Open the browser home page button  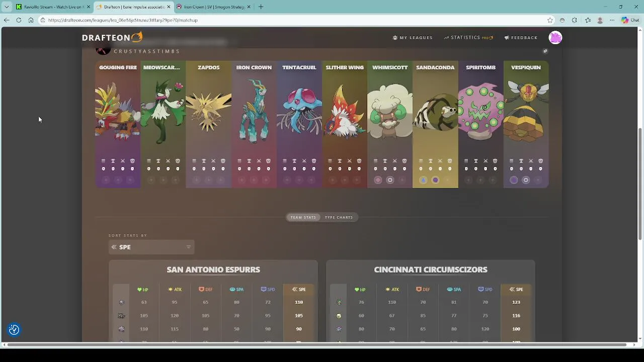click(x=31, y=20)
